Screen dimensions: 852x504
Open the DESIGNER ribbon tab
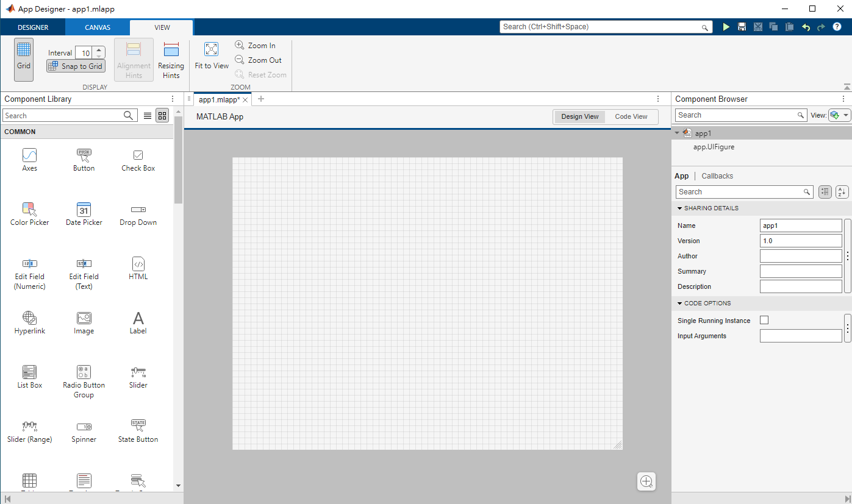33,27
